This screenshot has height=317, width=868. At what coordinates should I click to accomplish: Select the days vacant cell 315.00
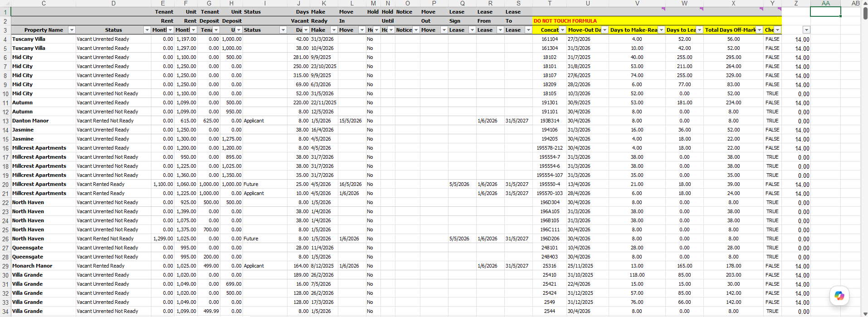pyautogui.click(x=299, y=75)
